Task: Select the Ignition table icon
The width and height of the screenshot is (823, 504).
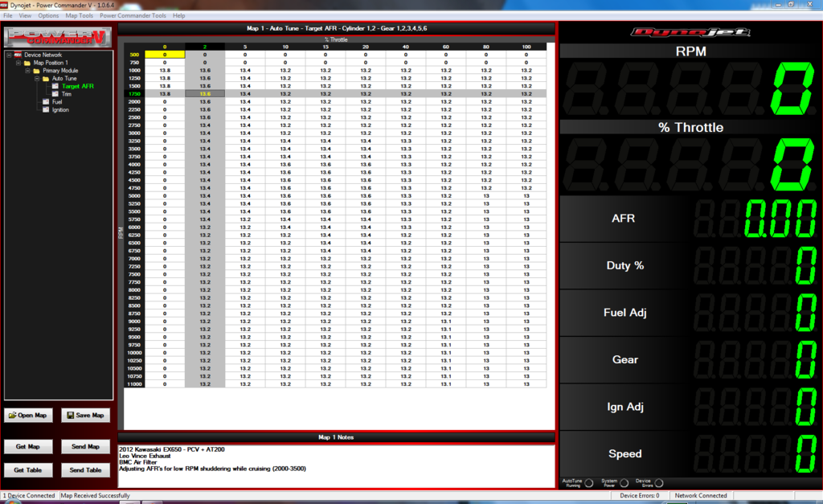Action: coord(46,110)
